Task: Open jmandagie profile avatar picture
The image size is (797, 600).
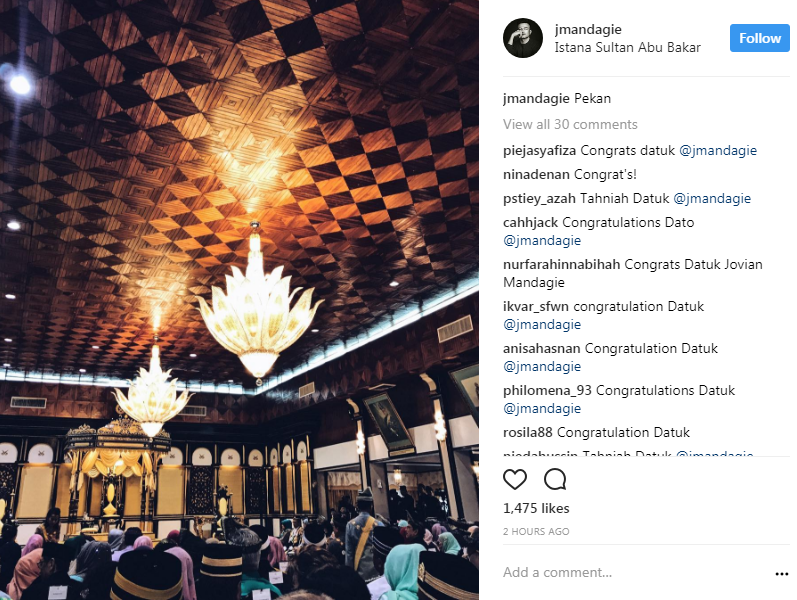Action: pos(523,38)
